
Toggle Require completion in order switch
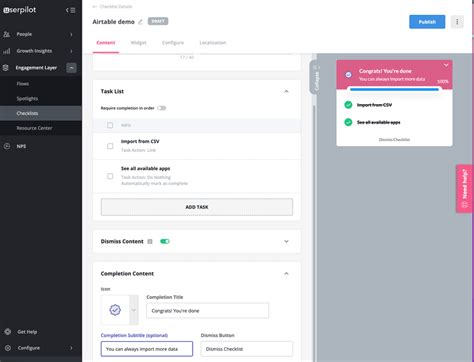click(x=162, y=108)
